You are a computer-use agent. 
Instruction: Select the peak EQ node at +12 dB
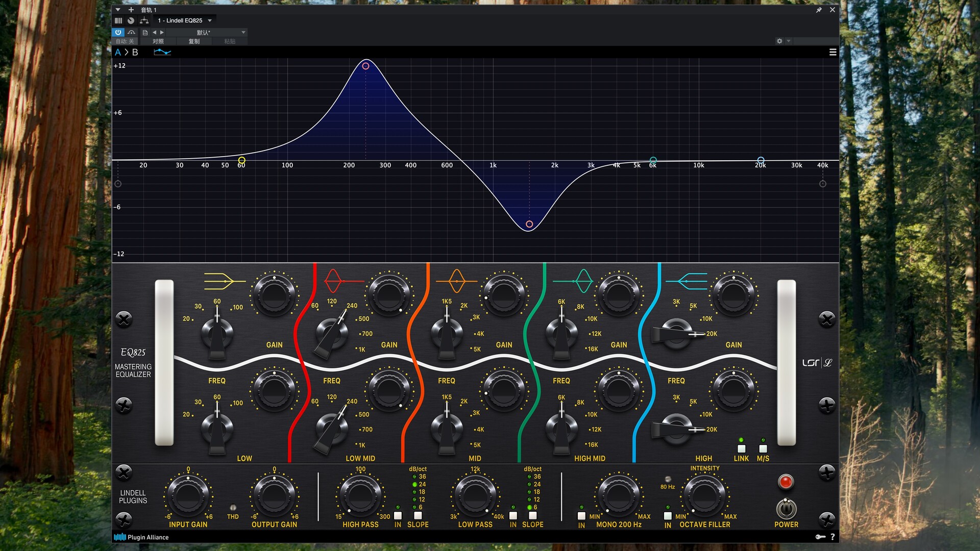(365, 66)
